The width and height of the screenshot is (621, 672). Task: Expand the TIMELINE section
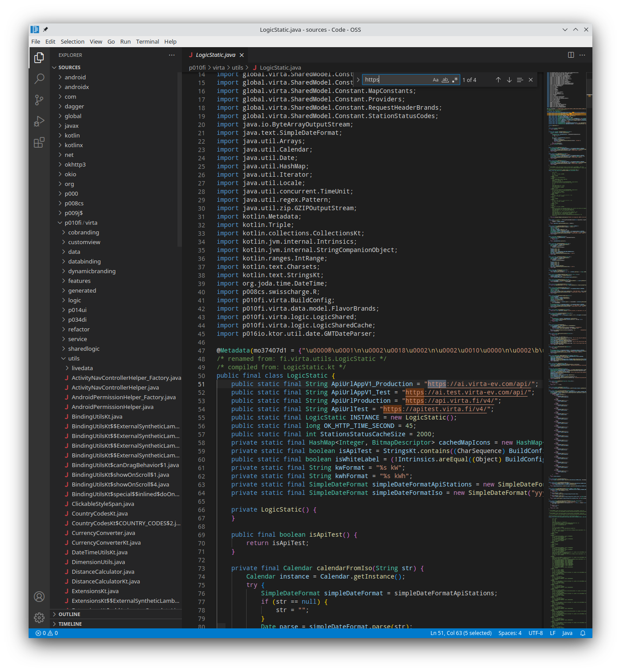pyautogui.click(x=69, y=624)
